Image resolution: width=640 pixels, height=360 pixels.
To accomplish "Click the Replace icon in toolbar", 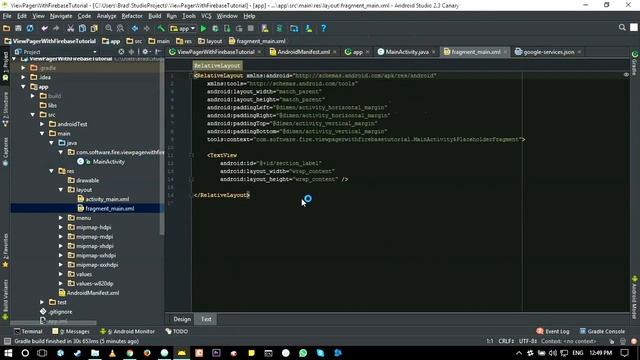I will click(120, 28).
